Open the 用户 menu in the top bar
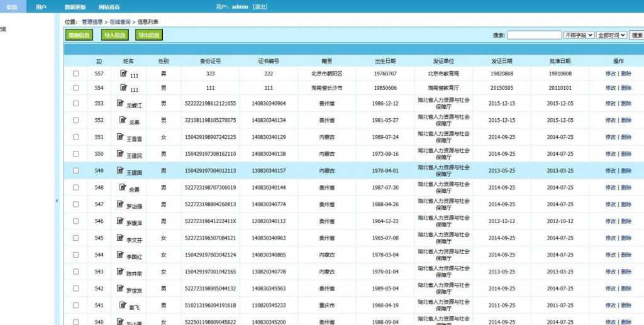Viewport: 644px width, 325px height. pos(41,7)
